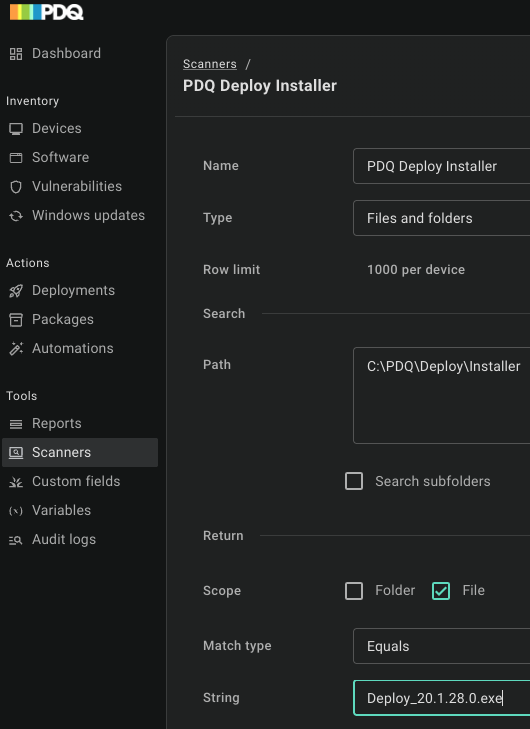Click into the Name input field
This screenshot has height=729, width=530.
tap(442, 166)
